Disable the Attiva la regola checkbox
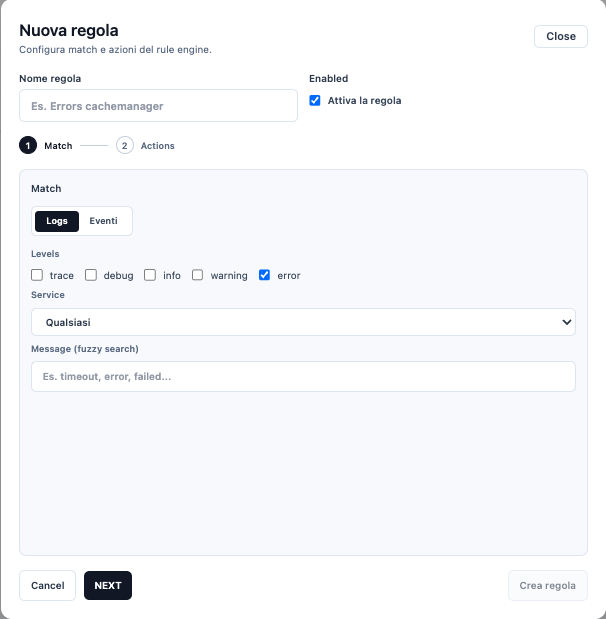Screen dimensions: 606x619 (x=315, y=100)
